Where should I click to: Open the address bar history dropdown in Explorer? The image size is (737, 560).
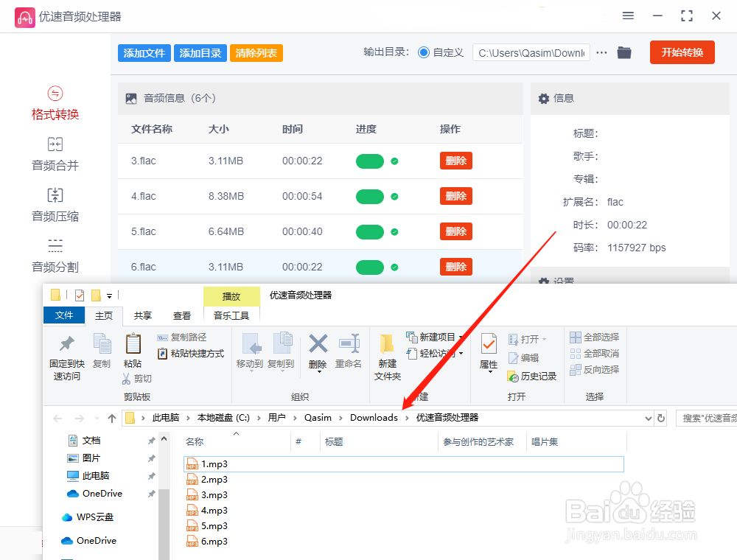coord(648,418)
